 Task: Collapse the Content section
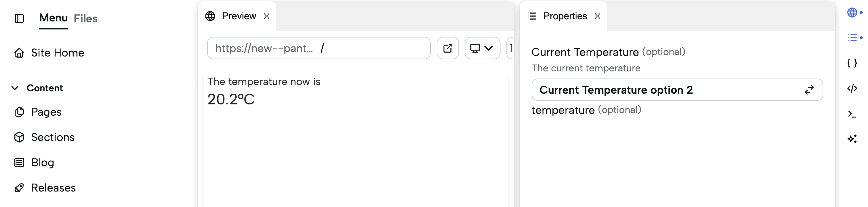[x=14, y=88]
